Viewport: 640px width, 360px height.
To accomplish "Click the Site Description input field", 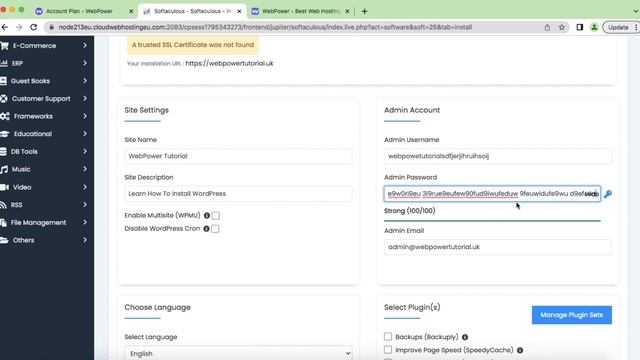I will tap(238, 194).
